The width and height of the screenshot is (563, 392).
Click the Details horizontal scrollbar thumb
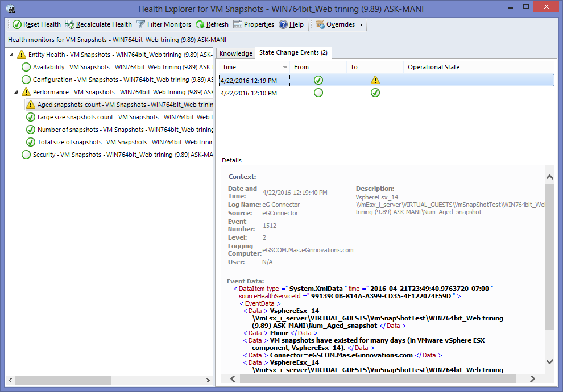click(x=378, y=379)
